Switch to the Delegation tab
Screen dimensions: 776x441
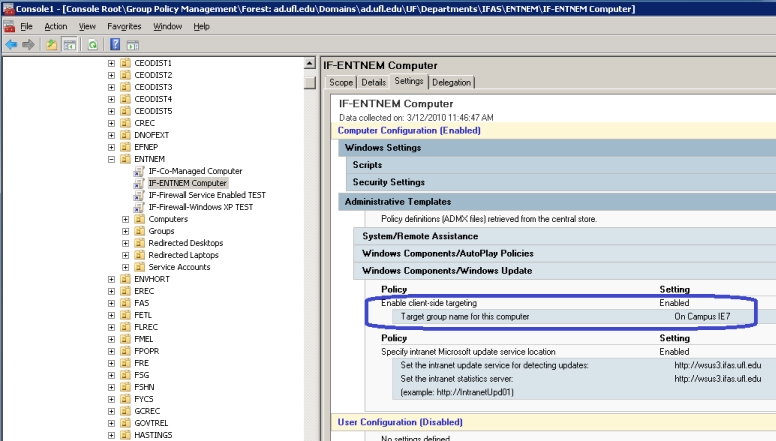(452, 82)
